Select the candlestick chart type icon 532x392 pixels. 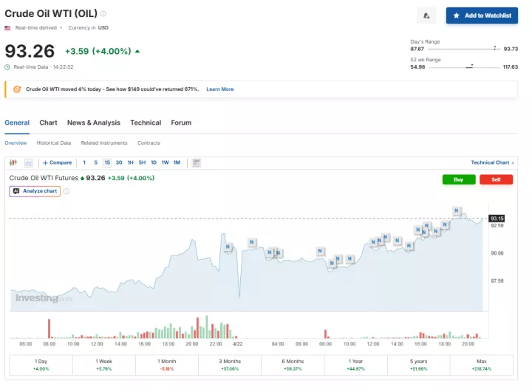(x=13, y=162)
